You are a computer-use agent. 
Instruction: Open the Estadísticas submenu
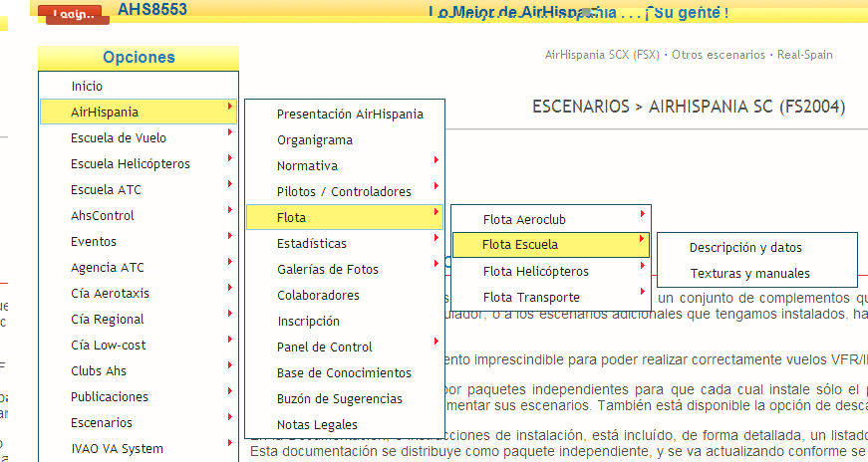pyautogui.click(x=312, y=244)
